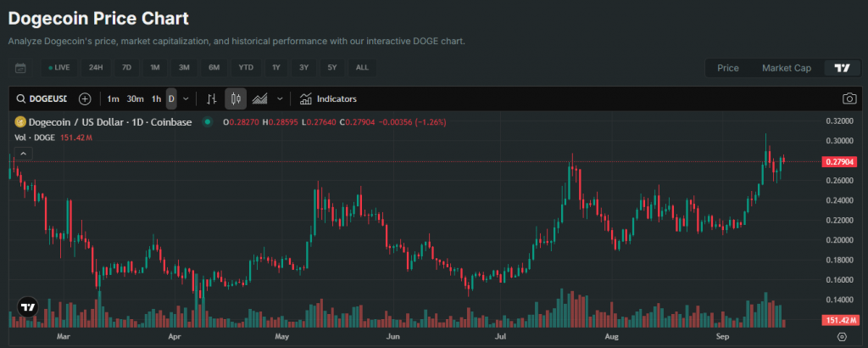Select the candlestick chart style icon
868x348 pixels.
pos(236,98)
